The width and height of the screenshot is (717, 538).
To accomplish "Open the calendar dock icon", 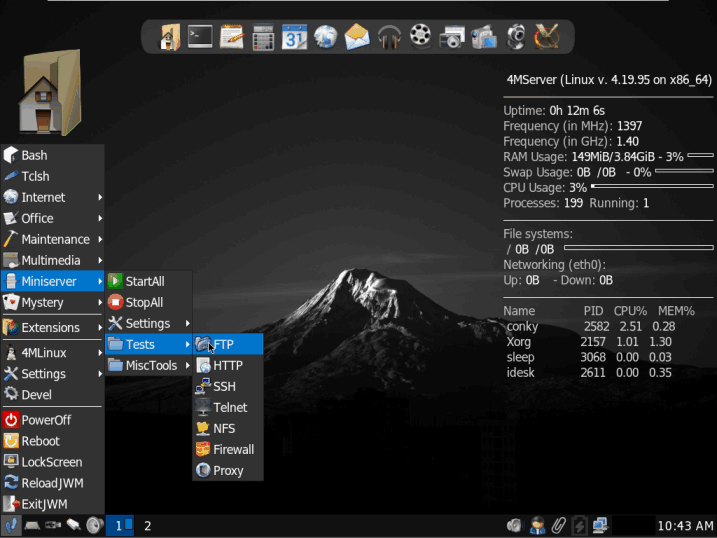I will click(x=294, y=37).
